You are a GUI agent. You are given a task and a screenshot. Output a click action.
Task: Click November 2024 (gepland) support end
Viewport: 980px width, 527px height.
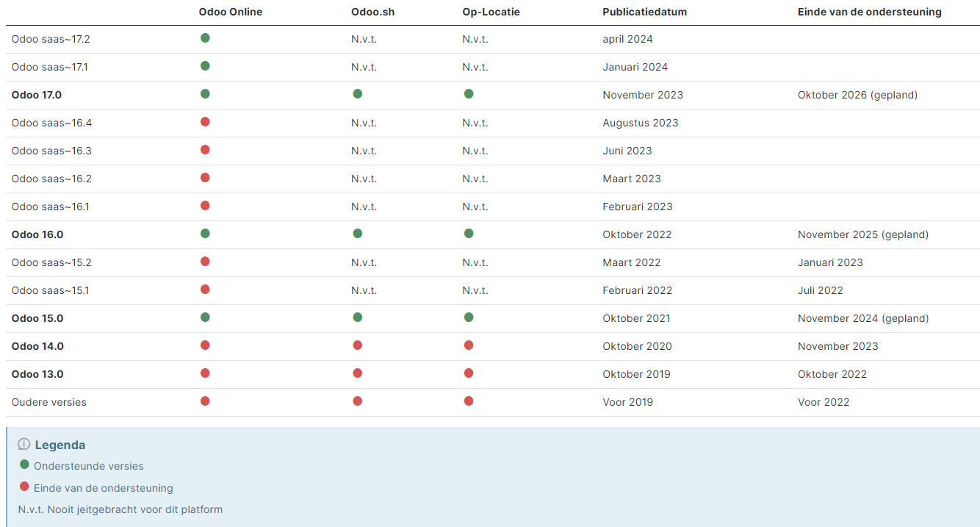coord(863,318)
